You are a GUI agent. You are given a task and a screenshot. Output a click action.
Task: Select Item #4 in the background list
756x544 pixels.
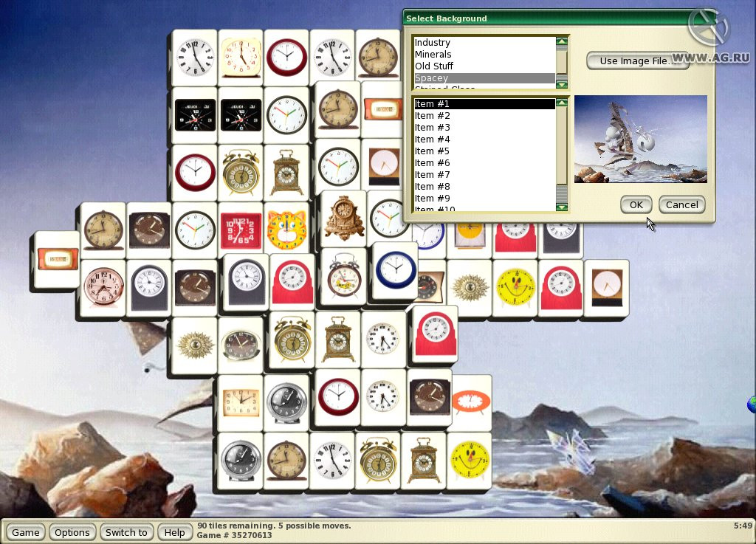click(484, 140)
